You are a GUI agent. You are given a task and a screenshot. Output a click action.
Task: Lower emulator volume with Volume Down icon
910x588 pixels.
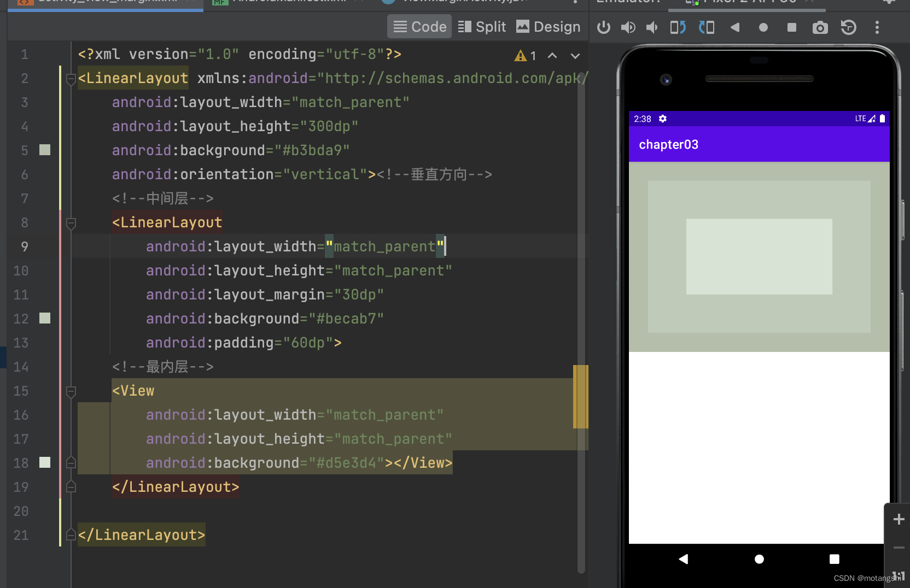[x=652, y=27]
